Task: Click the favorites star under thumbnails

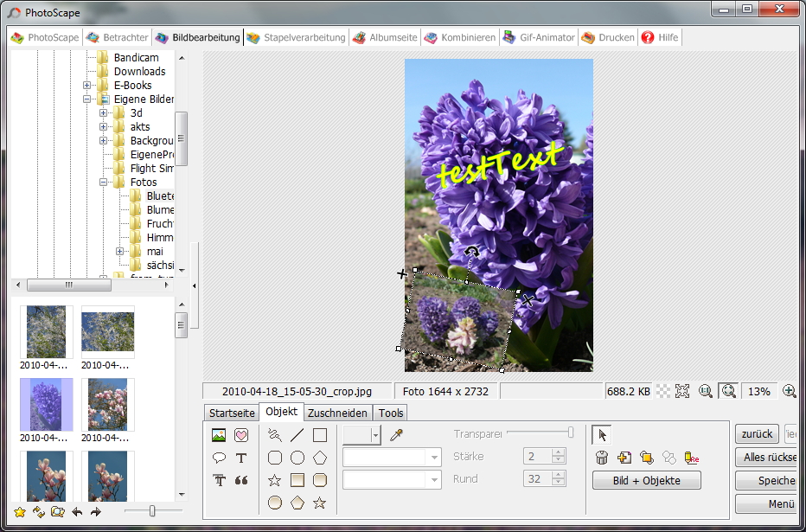Action: click(19, 512)
